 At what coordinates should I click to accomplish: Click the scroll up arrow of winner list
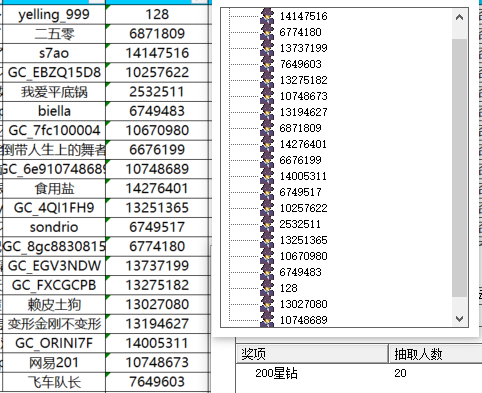coord(459,17)
